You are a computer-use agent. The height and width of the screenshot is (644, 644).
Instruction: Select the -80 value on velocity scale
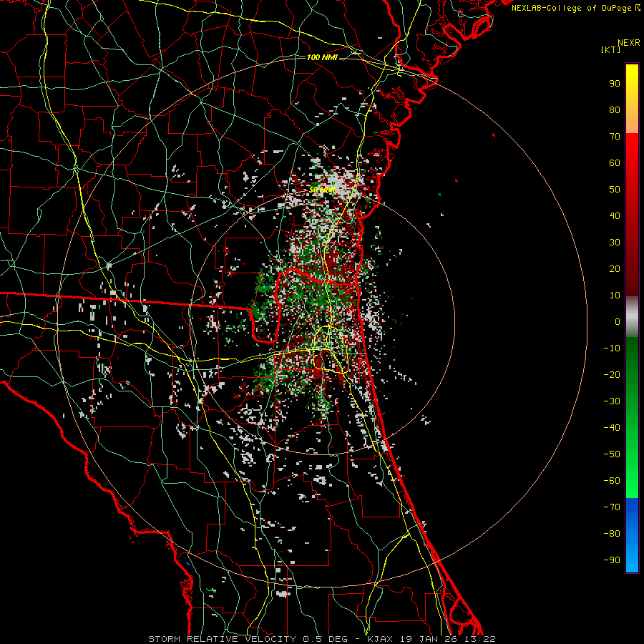[612, 534]
